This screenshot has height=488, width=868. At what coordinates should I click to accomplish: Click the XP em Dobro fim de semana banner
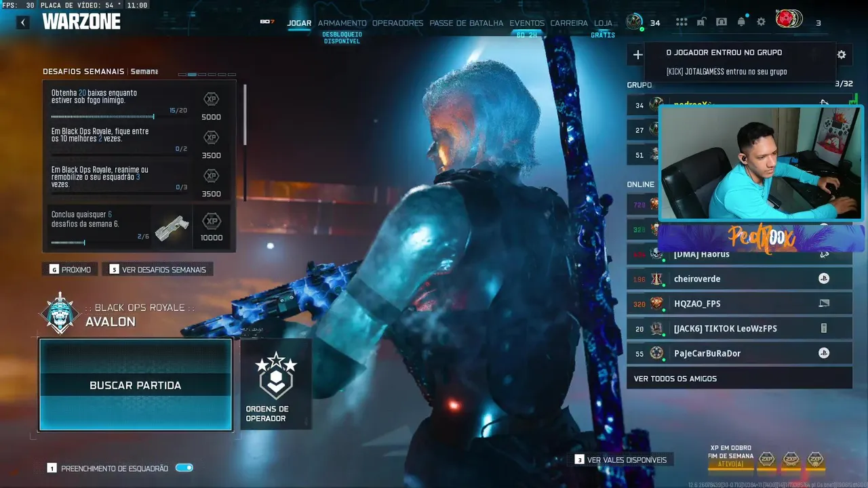point(730,456)
